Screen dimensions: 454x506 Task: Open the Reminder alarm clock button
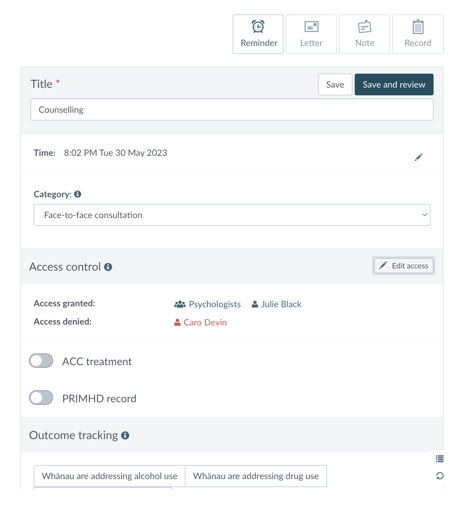[x=258, y=34]
